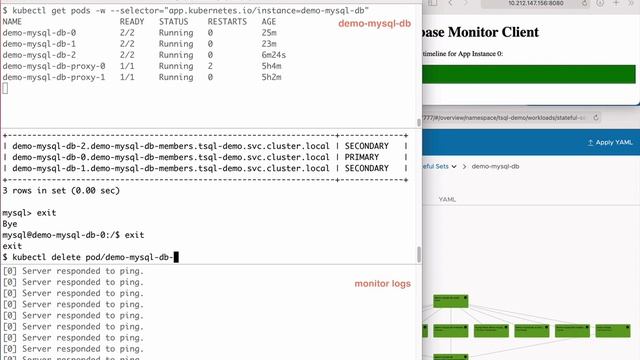The image size is (640, 360).
Task: Select rightmost green node in middle graph row
Action: point(613,331)
